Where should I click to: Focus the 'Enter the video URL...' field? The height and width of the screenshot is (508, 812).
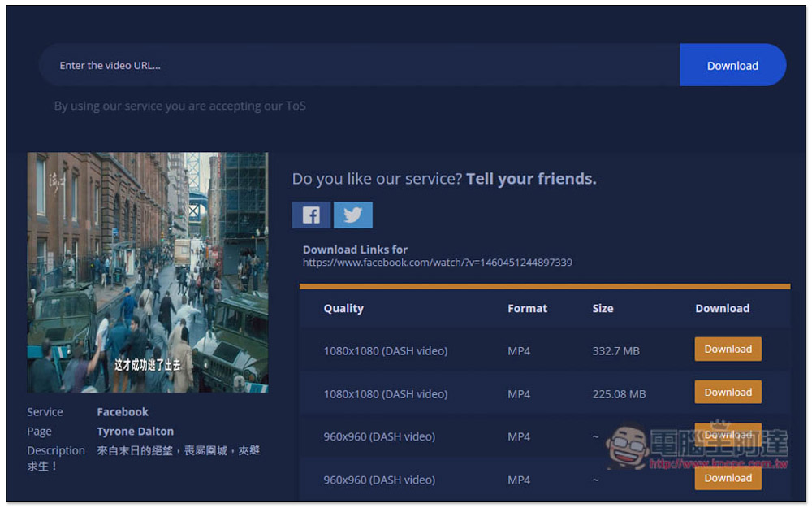359,65
